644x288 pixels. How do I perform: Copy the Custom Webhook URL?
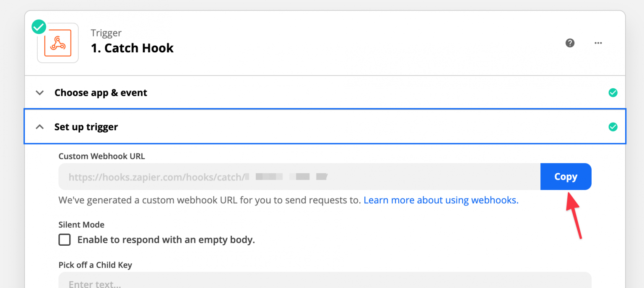(566, 176)
